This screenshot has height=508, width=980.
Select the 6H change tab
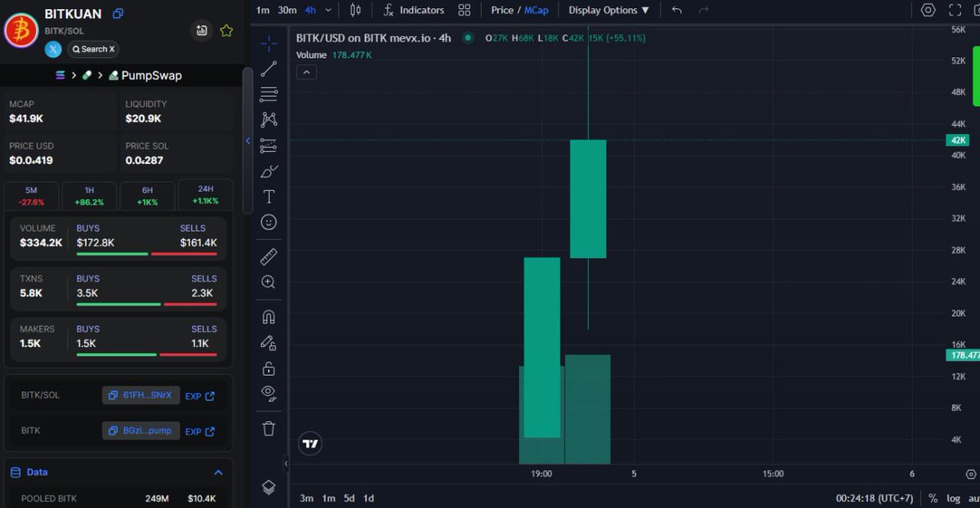[x=147, y=195]
